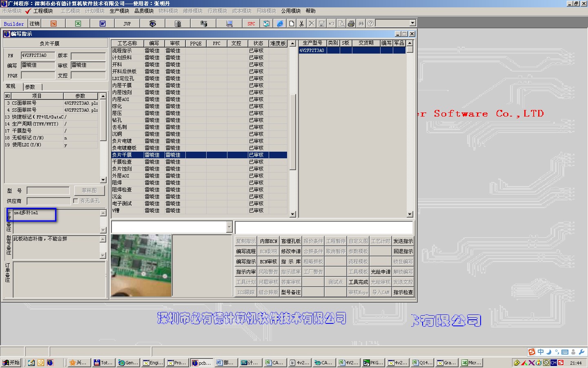Click the 开始 Start button
The width and height of the screenshot is (588, 368).
click(11, 363)
